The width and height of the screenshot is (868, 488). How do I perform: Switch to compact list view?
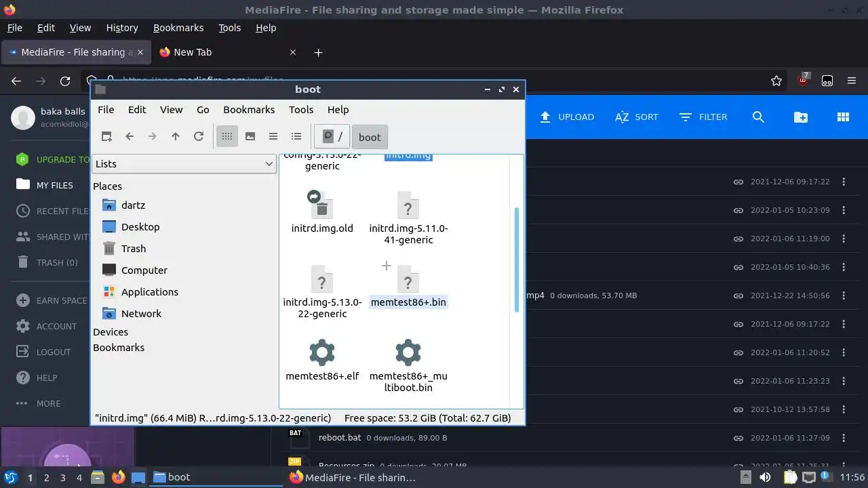273,136
